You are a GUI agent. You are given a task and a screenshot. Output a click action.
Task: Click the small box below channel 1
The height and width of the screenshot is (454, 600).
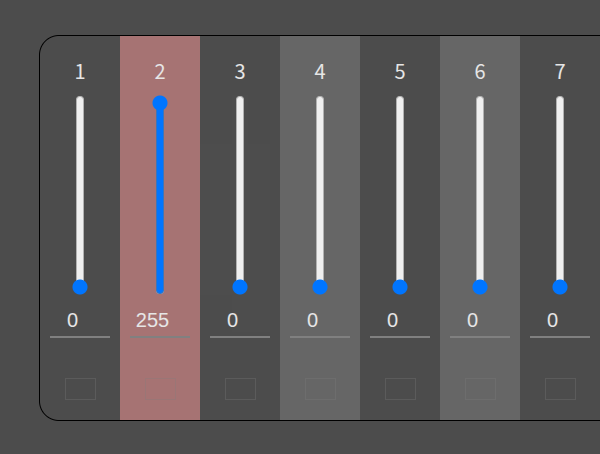[80, 389]
